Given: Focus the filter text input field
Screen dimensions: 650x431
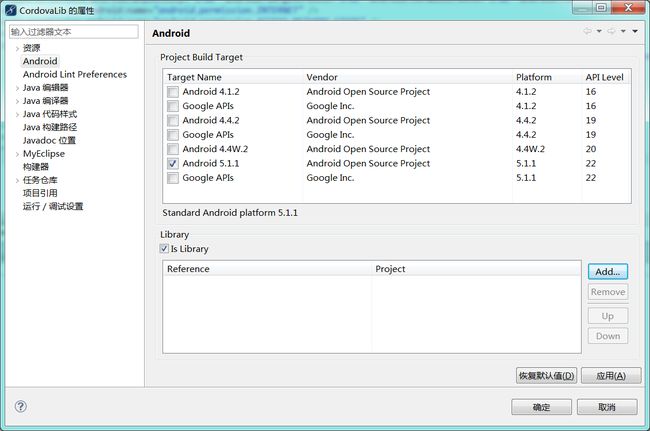Looking at the screenshot, I should pos(74,32).
